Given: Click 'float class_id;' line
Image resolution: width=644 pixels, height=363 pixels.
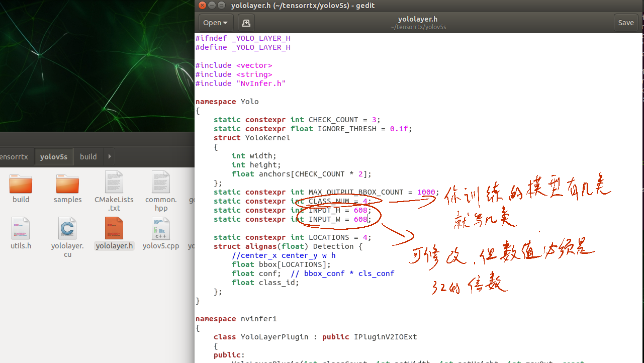Looking at the screenshot, I should (265, 283).
